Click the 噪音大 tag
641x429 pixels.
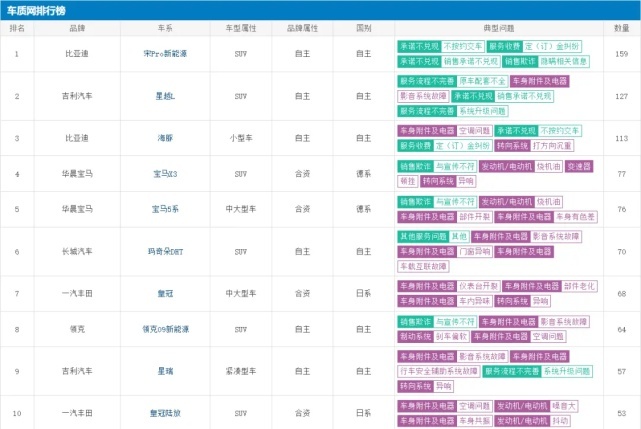coord(563,406)
